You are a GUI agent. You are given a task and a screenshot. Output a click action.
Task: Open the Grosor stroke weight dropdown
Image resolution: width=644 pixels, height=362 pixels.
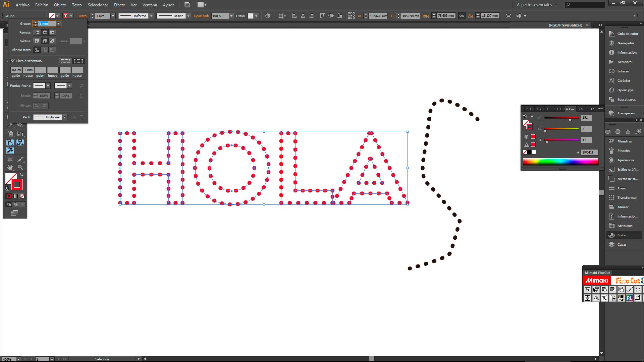point(58,24)
